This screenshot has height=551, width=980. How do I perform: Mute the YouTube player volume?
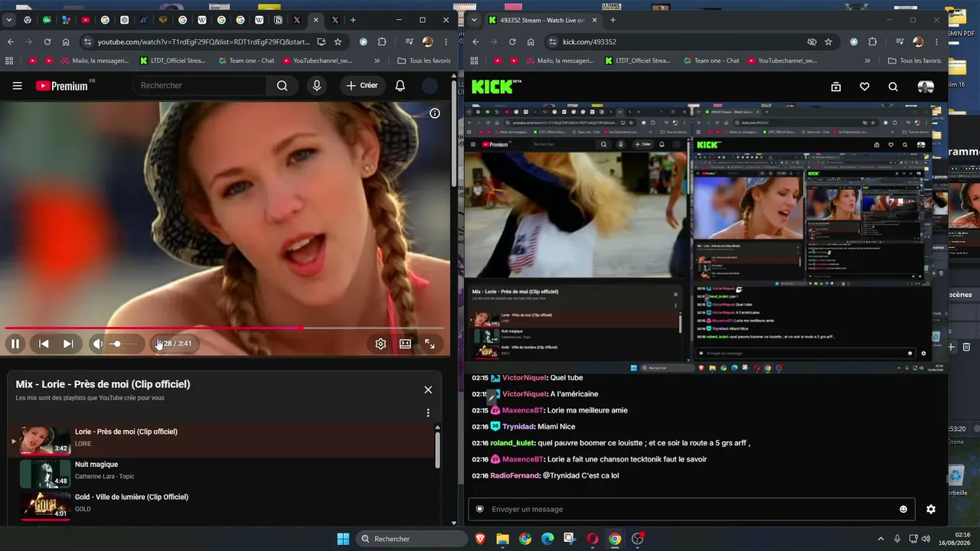click(x=97, y=344)
